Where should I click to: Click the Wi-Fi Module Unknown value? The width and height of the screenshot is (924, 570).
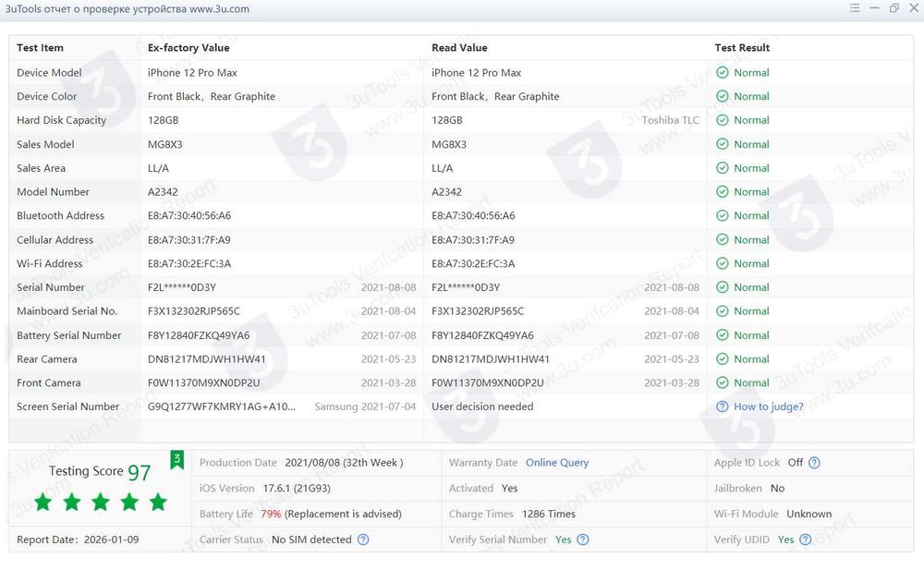[809, 514]
